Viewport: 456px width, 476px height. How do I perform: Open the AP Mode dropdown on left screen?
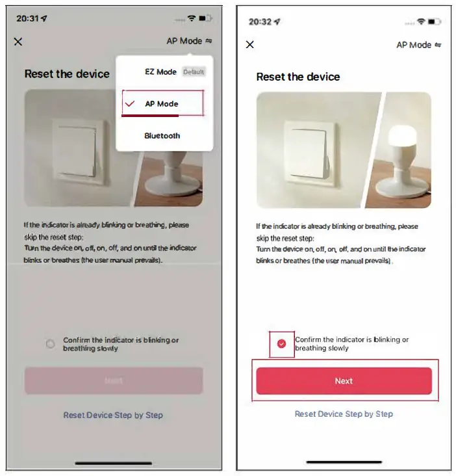tap(189, 41)
